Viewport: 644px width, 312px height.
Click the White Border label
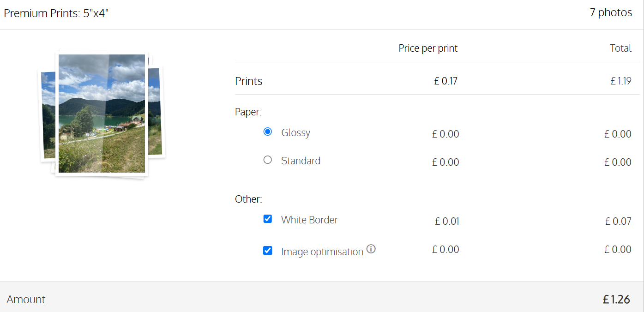(x=309, y=220)
